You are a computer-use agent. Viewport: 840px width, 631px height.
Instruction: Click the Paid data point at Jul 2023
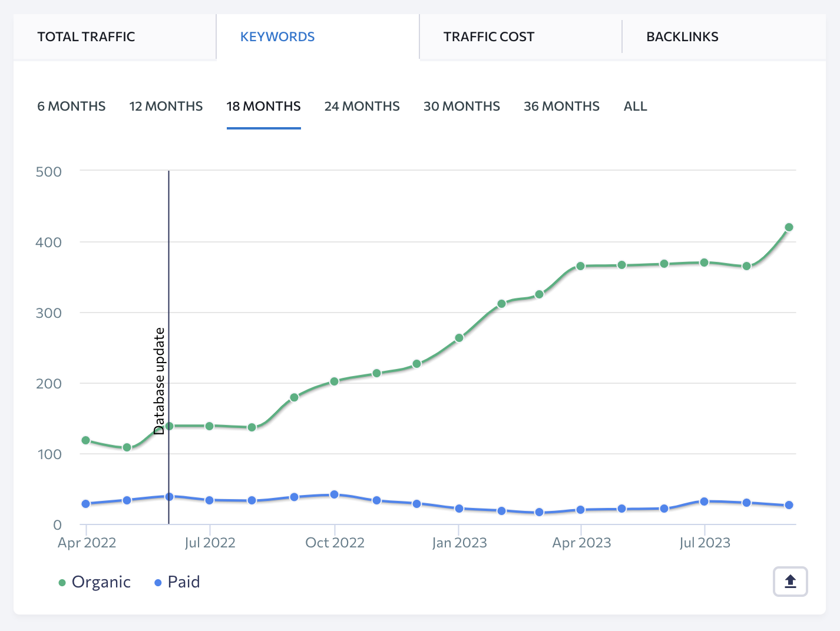[x=704, y=502]
